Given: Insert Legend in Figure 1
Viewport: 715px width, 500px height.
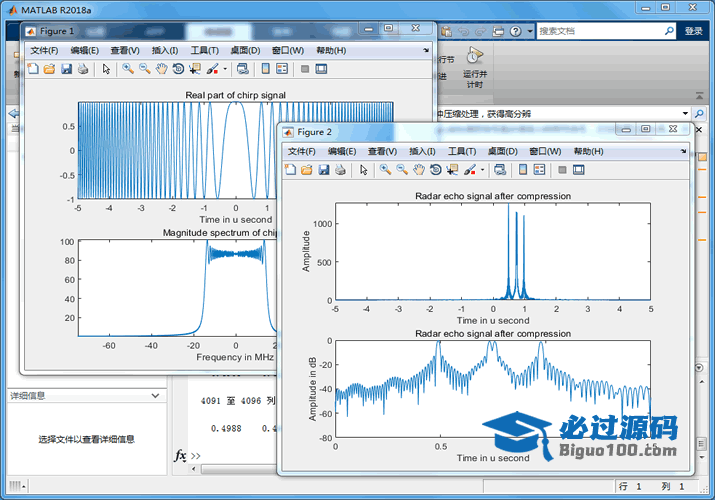Looking at the screenshot, I should 282,69.
